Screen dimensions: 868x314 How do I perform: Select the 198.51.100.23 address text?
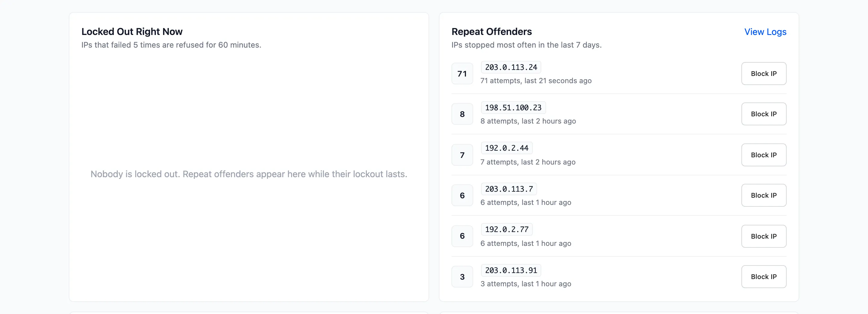(x=513, y=108)
